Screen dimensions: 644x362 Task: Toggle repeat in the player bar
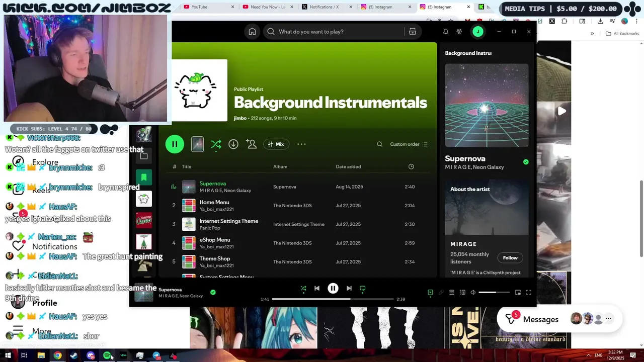pos(363,288)
